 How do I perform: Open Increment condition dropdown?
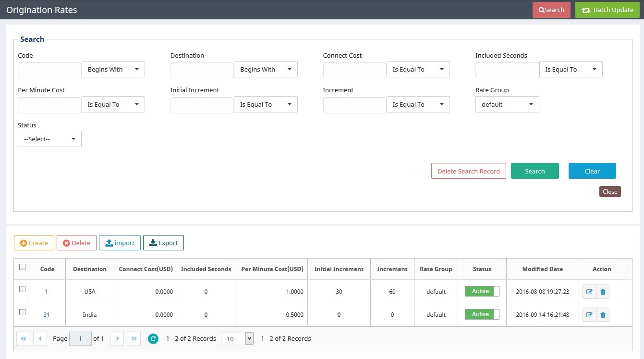click(418, 104)
